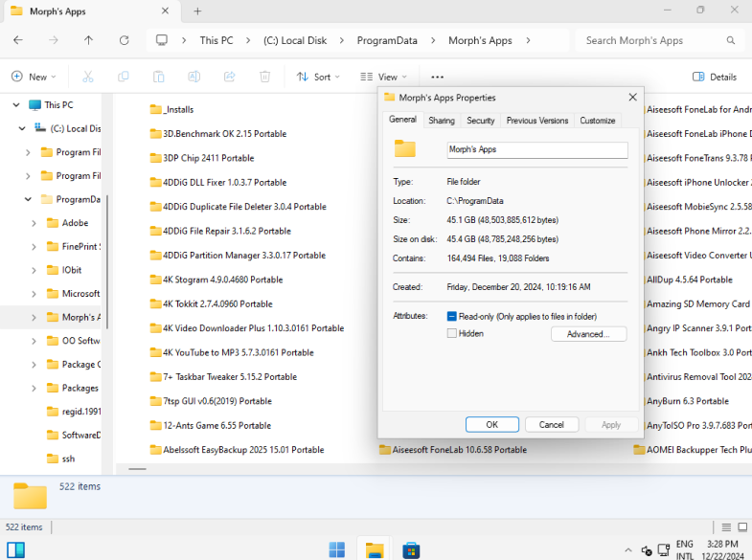Click the Advanced... attributes button
The width and height of the screenshot is (752, 560).
588,334
